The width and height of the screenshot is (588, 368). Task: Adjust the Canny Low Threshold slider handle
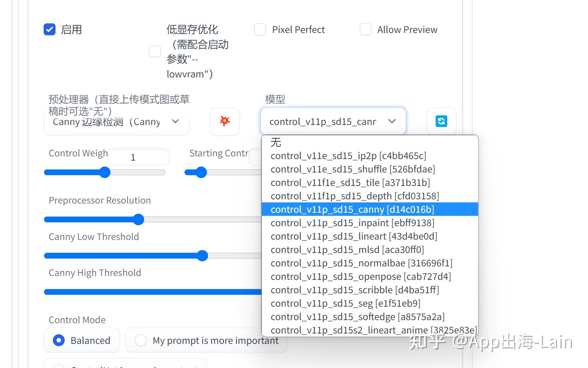click(x=203, y=255)
